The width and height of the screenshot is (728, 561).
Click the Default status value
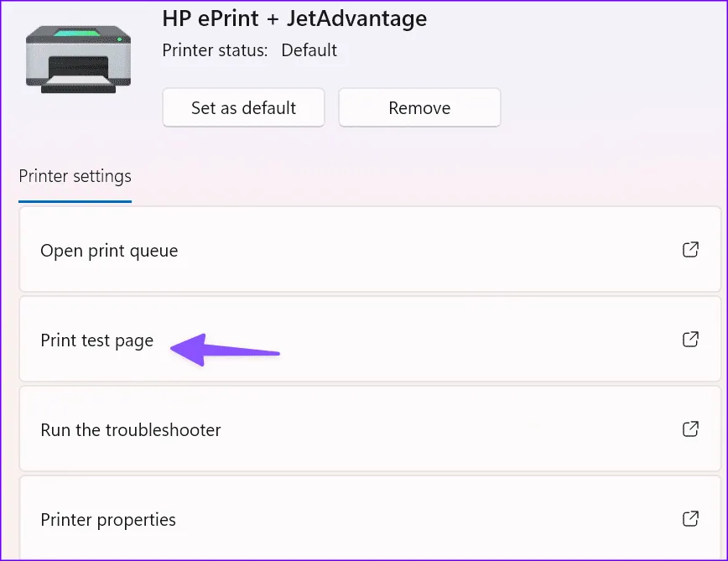click(309, 50)
